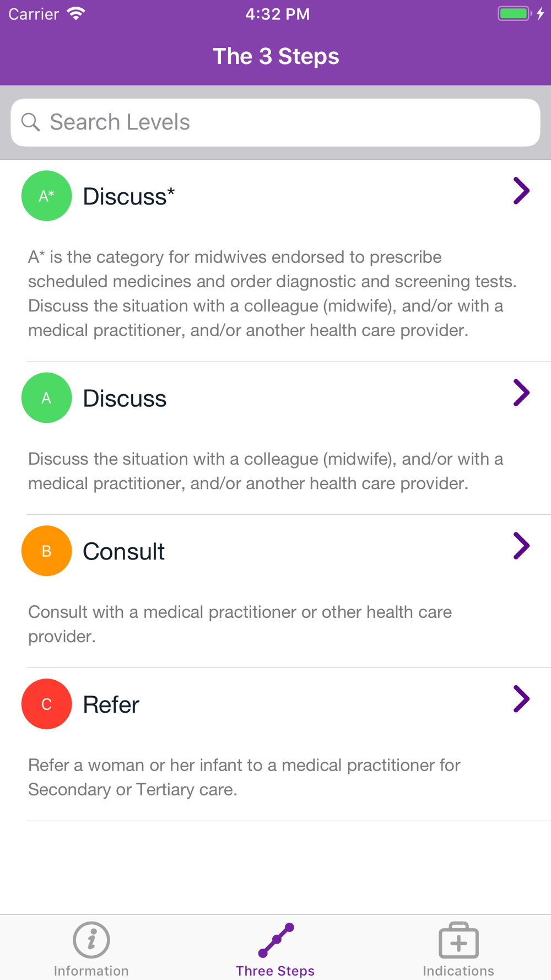
Task: Select the Three Steps tab label
Action: pos(275,971)
